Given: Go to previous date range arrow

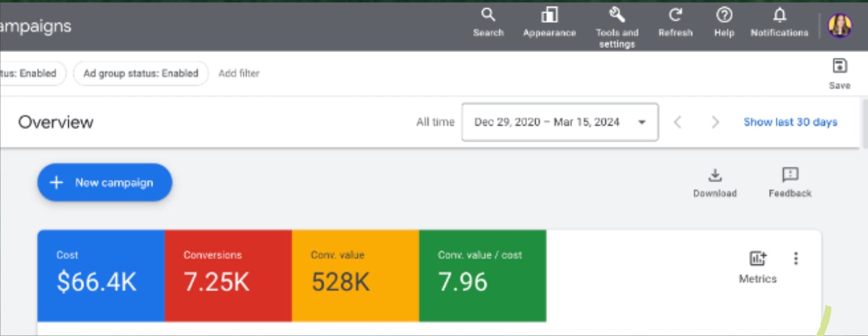Looking at the screenshot, I should pyautogui.click(x=678, y=122).
